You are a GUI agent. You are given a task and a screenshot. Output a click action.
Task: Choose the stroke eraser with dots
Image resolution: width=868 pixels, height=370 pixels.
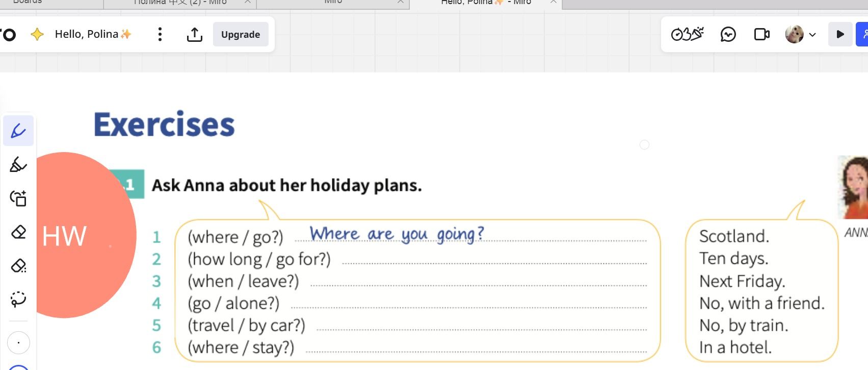coord(18,265)
